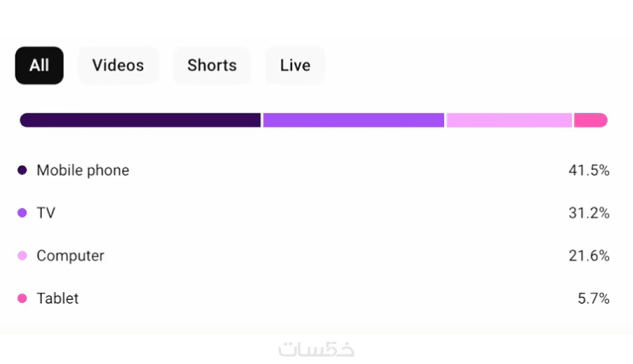Click the Computer legend color dot
Screen dimensions: 633x364
click(x=22, y=256)
